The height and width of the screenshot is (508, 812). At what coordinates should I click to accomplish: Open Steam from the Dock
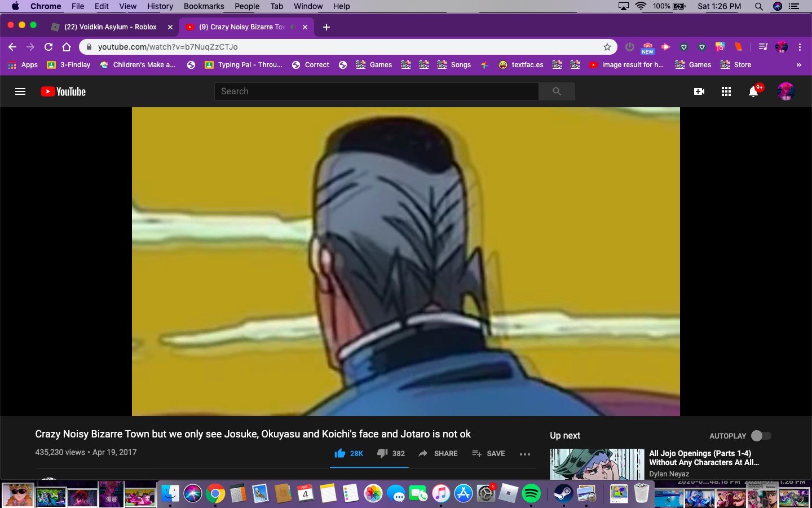(x=563, y=493)
